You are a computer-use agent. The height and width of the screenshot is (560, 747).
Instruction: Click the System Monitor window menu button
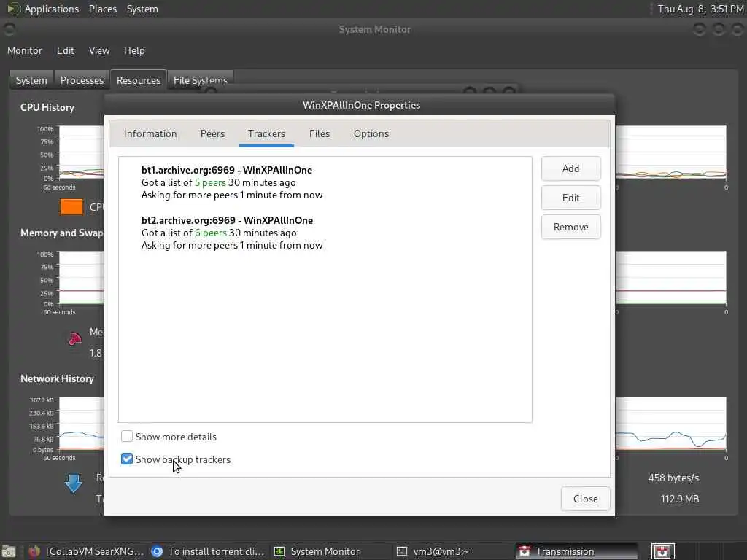point(9,29)
